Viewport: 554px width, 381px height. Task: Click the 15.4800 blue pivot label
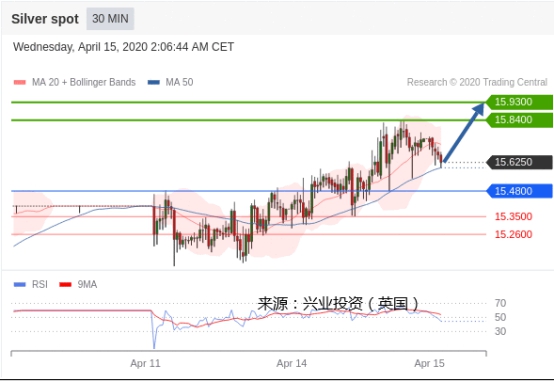click(x=519, y=191)
